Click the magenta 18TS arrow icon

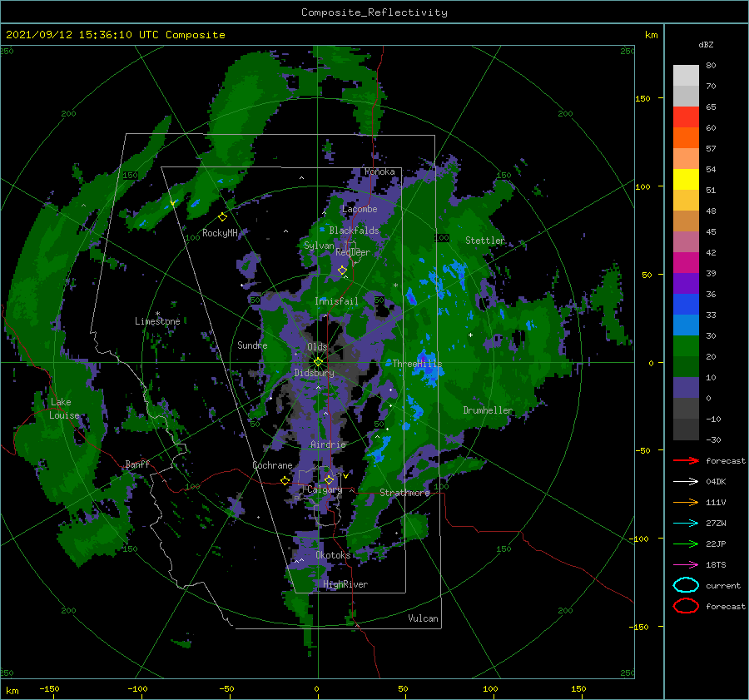(x=686, y=565)
